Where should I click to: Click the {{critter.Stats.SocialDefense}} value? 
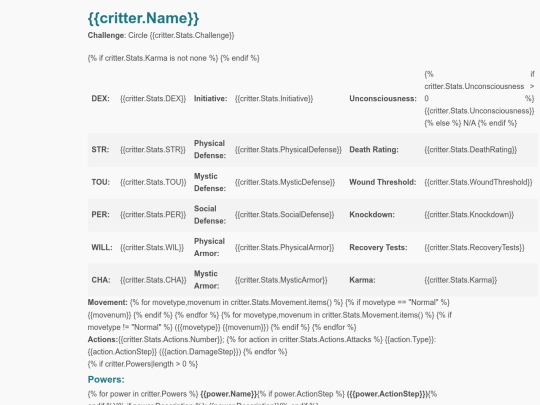point(284,215)
